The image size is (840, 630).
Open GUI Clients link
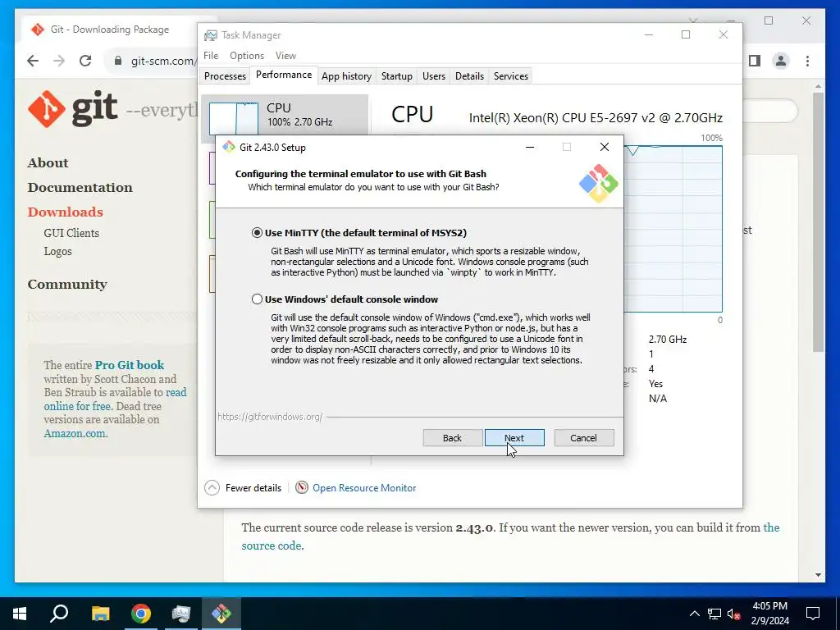(x=71, y=233)
